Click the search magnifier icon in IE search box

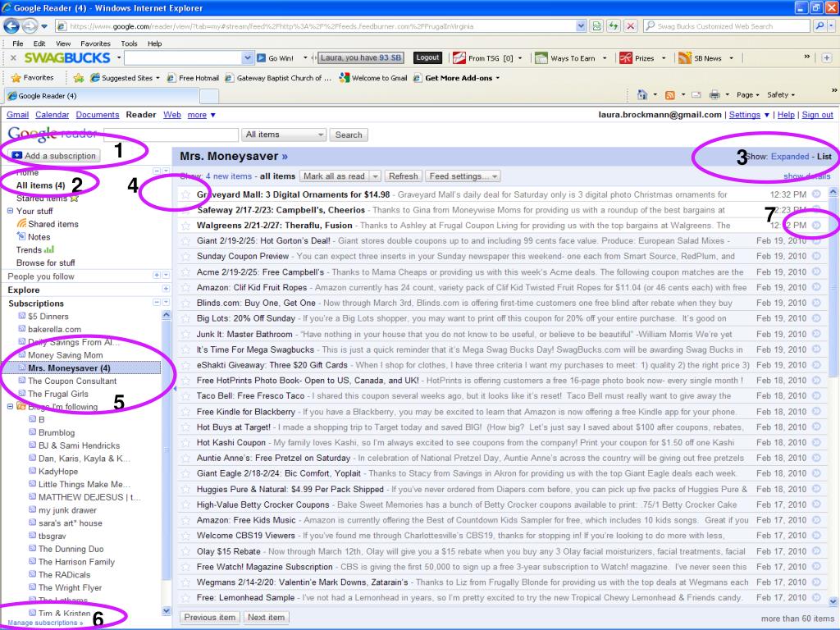pos(819,25)
